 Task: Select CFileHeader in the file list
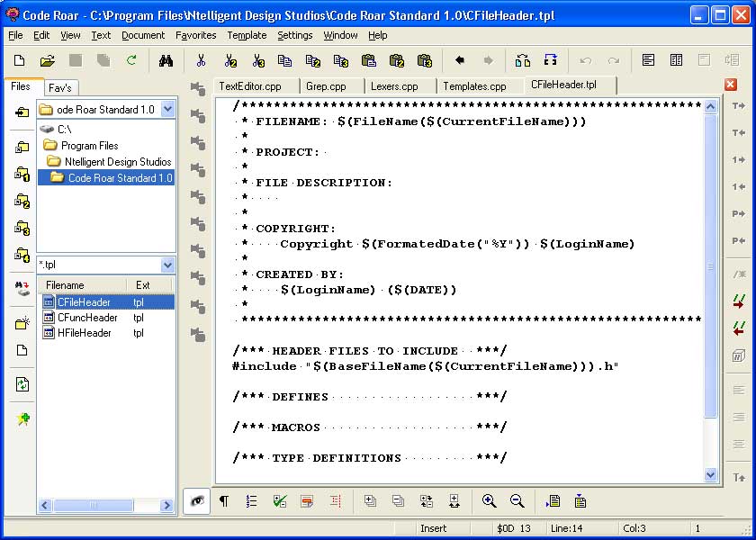click(109, 302)
